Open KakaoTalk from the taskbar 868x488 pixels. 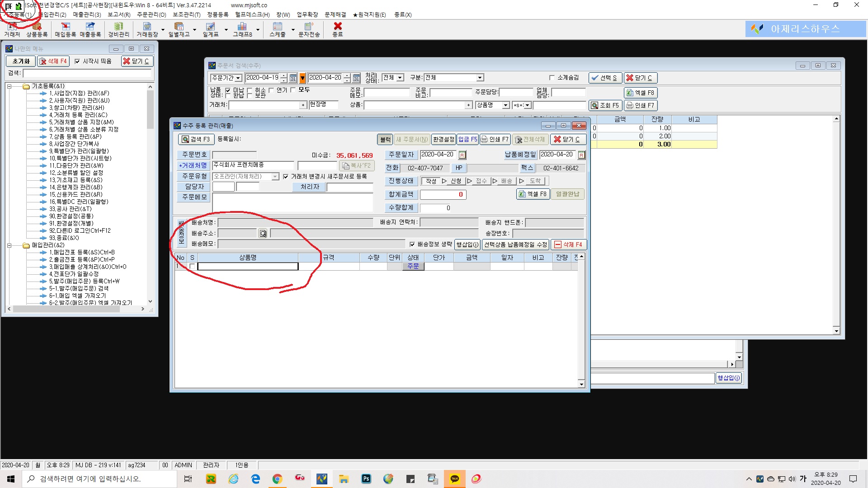click(x=455, y=479)
